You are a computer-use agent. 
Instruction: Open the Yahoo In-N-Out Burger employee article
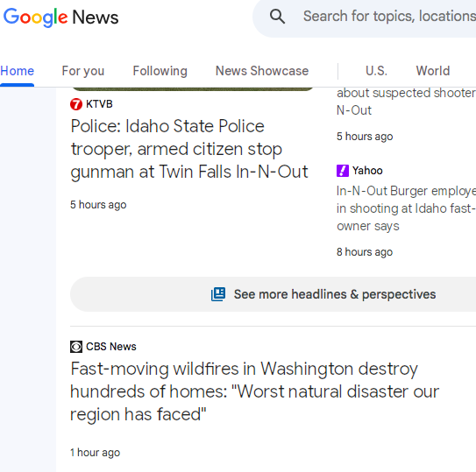point(406,208)
